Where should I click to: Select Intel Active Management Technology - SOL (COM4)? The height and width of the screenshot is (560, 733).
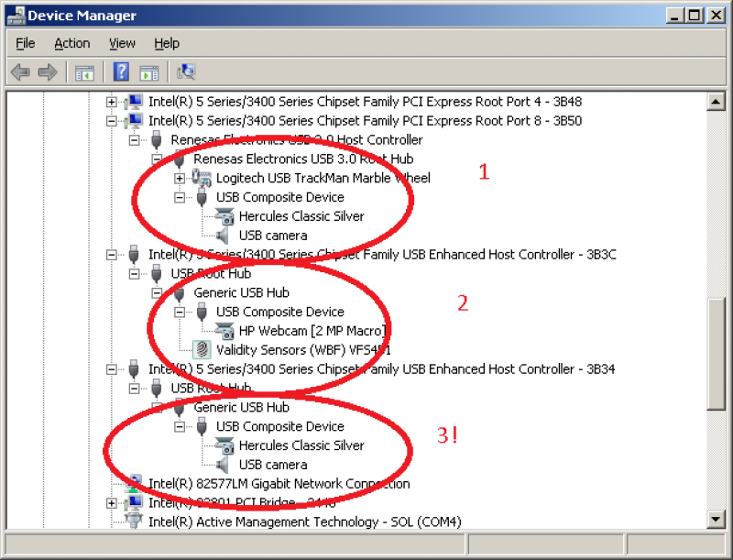tap(305, 522)
